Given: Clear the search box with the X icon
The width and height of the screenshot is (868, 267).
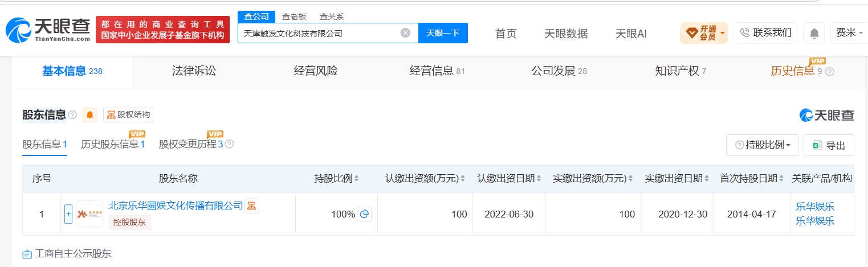Looking at the screenshot, I should pos(405,33).
